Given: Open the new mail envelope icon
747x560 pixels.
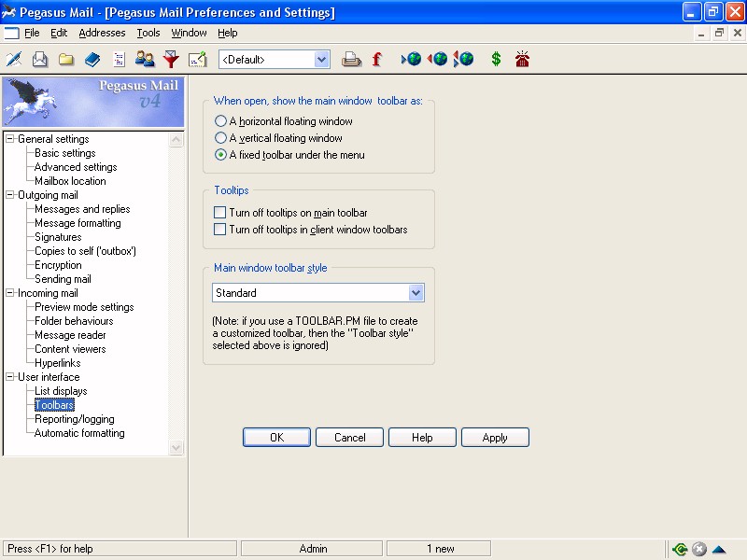Looking at the screenshot, I should (x=40, y=60).
